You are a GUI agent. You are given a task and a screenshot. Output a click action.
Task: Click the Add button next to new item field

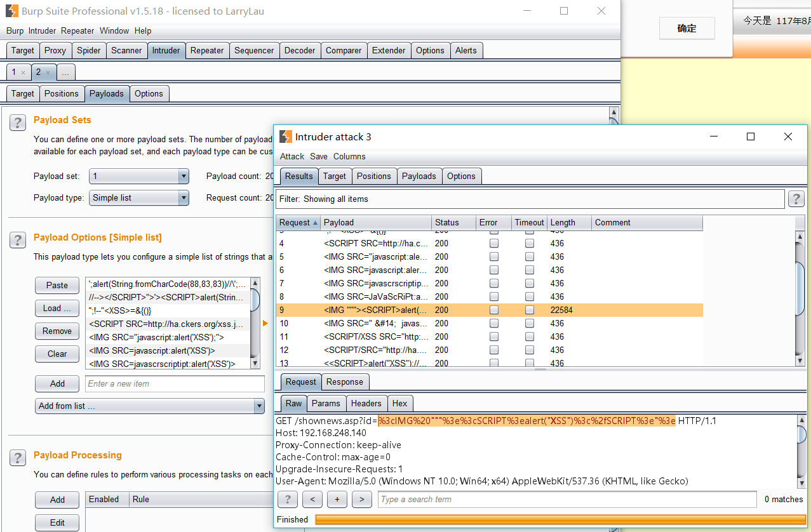click(x=57, y=383)
